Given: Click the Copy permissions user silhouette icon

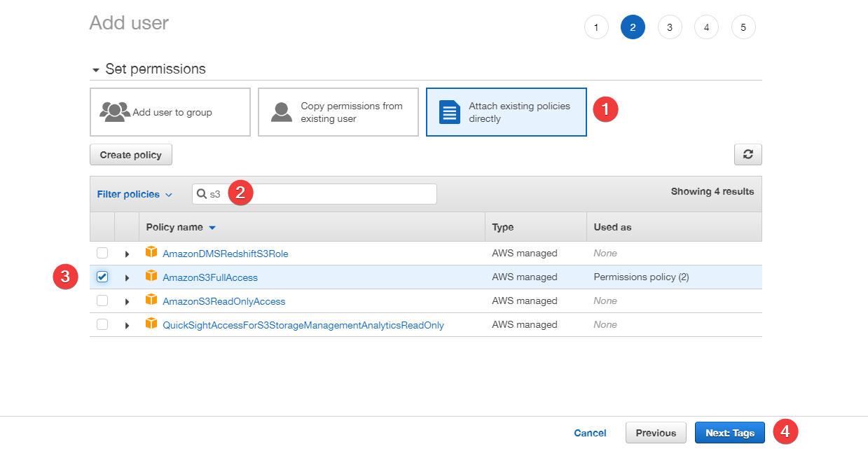Looking at the screenshot, I should coord(281,111).
